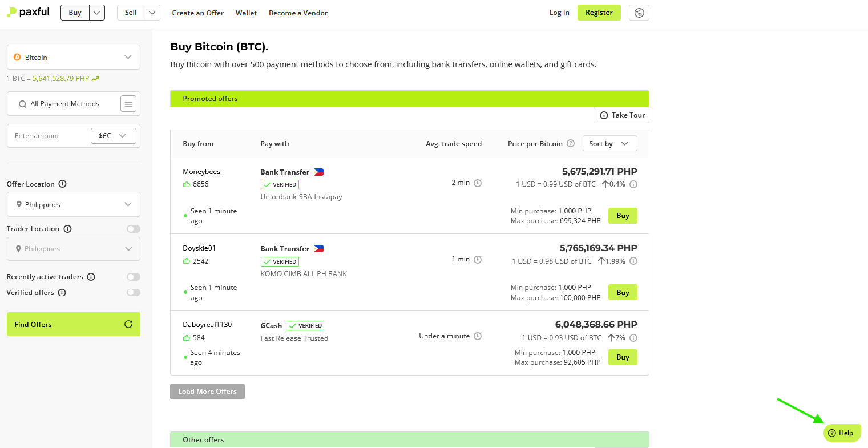
Task: Click the BTC rate trend arrow icon
Action: (95, 79)
